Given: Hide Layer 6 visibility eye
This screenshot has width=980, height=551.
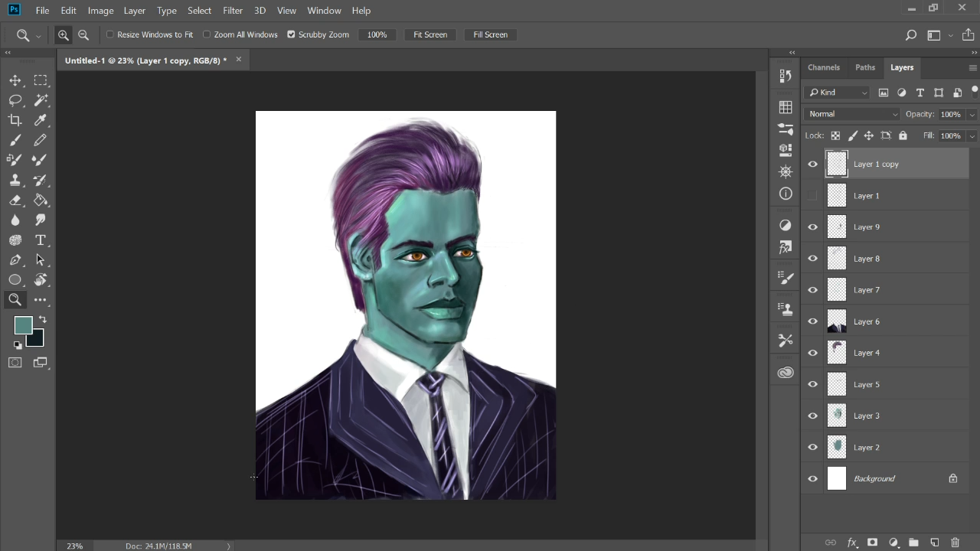Looking at the screenshot, I should click(x=812, y=321).
